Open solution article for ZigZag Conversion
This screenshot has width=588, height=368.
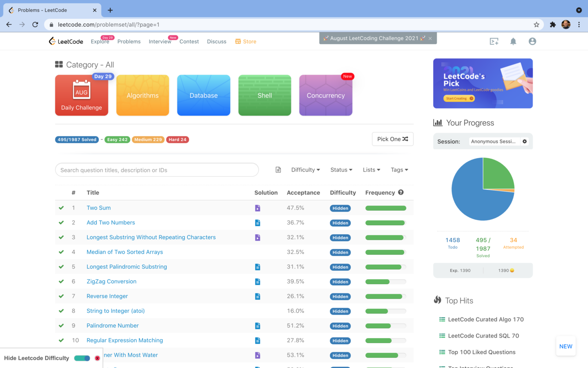coord(258,282)
